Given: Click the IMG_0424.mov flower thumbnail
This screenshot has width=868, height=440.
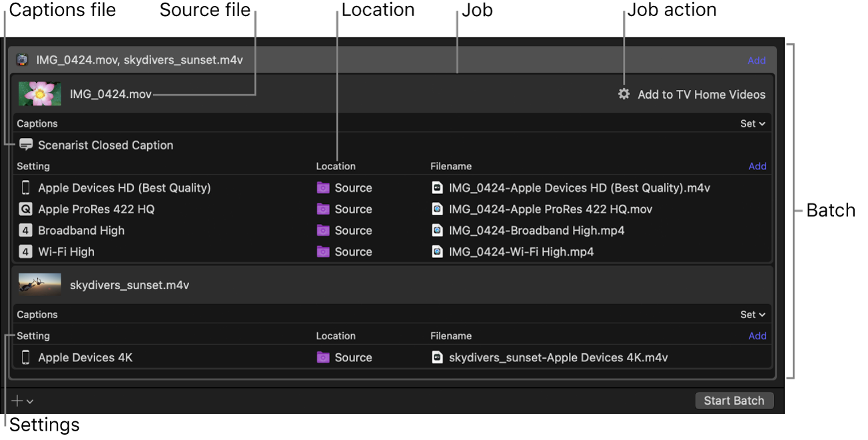Looking at the screenshot, I should pyautogui.click(x=39, y=93).
